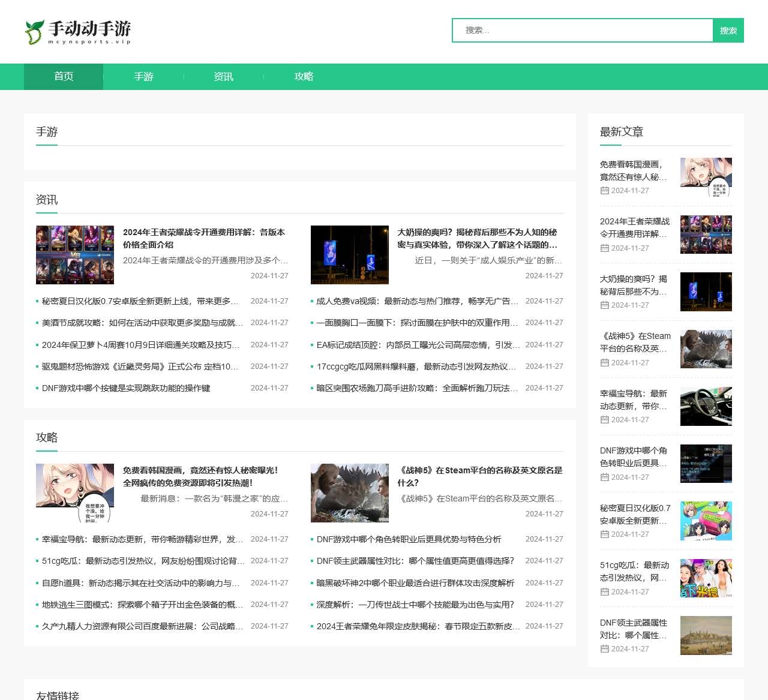The width and height of the screenshot is (768, 700).
Task: Click the 手动动手游 site logo
Action: [x=77, y=32]
